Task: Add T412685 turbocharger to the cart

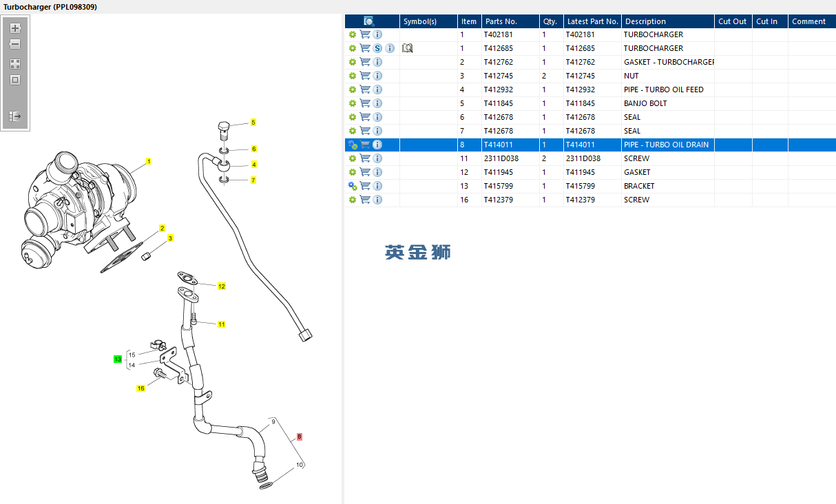Action: coord(365,48)
